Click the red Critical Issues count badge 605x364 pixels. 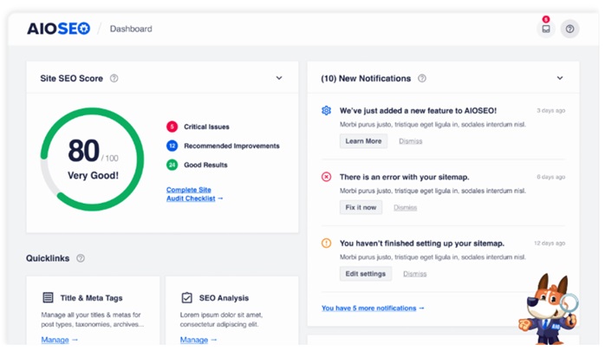coord(172,127)
